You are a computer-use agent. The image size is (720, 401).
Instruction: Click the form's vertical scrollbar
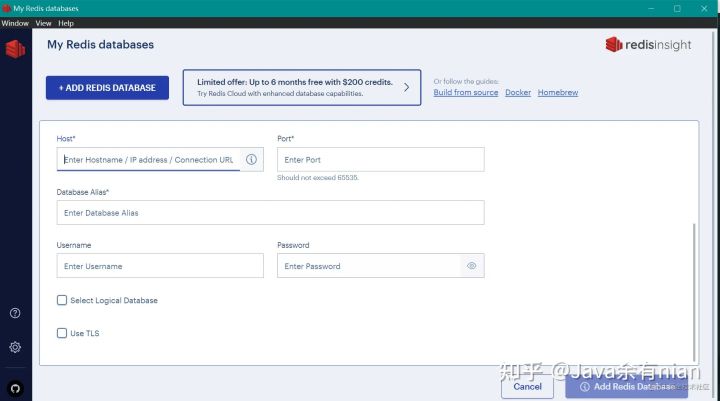coord(694,292)
